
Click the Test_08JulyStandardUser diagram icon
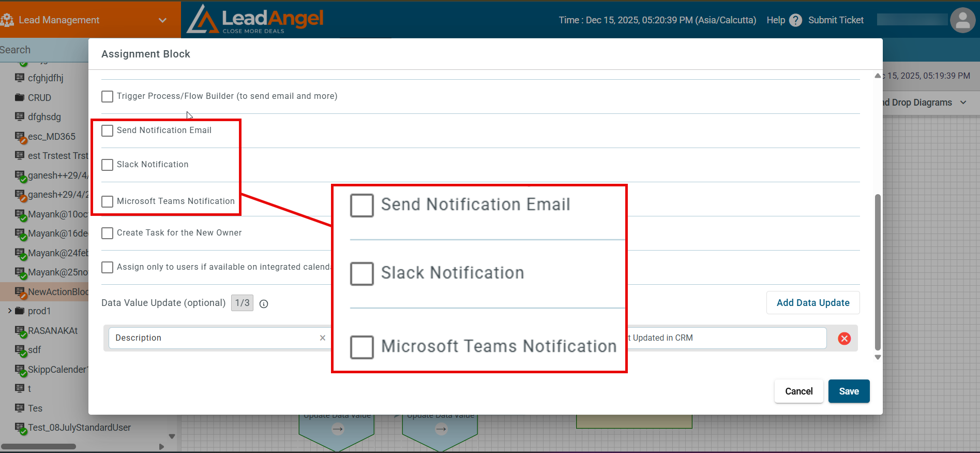coord(20,428)
